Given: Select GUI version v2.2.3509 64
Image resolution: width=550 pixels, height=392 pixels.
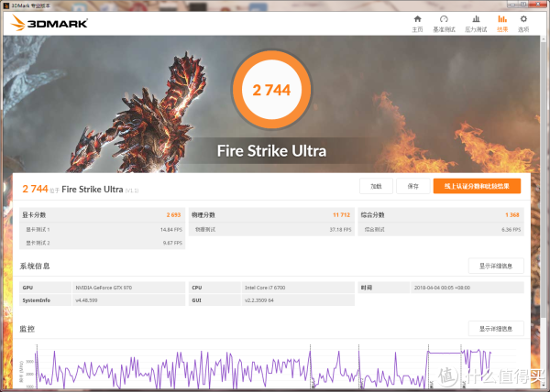Looking at the screenshot, I should [x=258, y=300].
